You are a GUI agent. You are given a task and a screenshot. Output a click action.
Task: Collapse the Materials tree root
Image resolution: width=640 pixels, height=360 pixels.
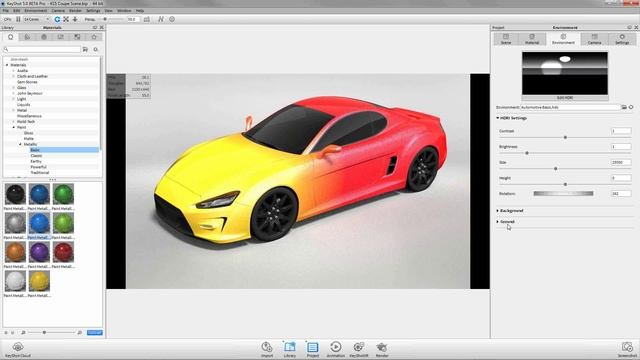point(7,65)
